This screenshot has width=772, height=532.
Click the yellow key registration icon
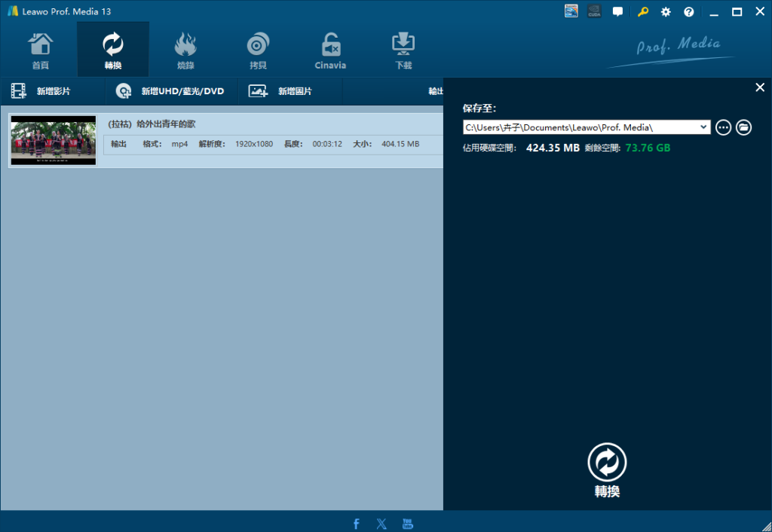(642, 12)
